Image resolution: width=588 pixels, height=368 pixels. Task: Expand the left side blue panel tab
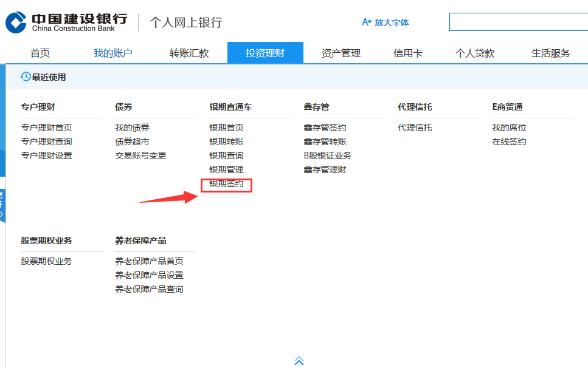2,205
